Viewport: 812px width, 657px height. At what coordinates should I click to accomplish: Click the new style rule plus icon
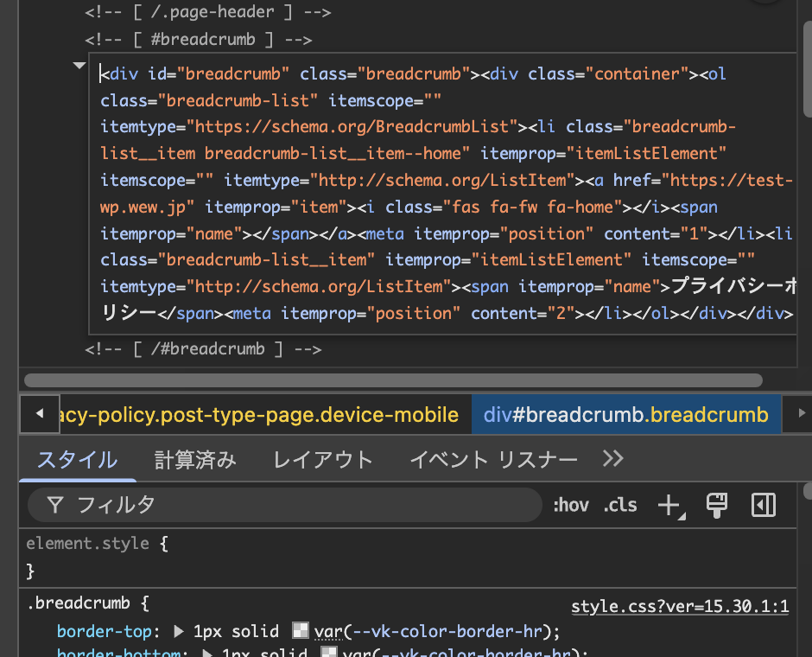[x=669, y=506]
